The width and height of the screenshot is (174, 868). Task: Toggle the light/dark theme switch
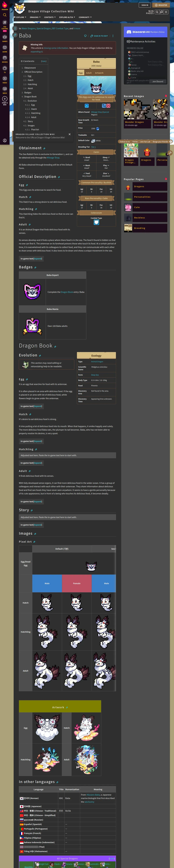166,12
